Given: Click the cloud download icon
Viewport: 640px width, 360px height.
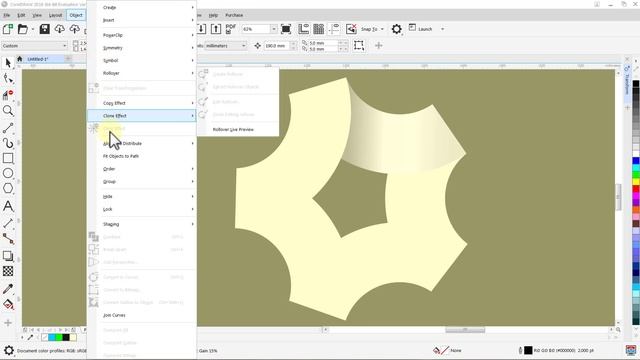Looking at the screenshot, I should point(60,29).
